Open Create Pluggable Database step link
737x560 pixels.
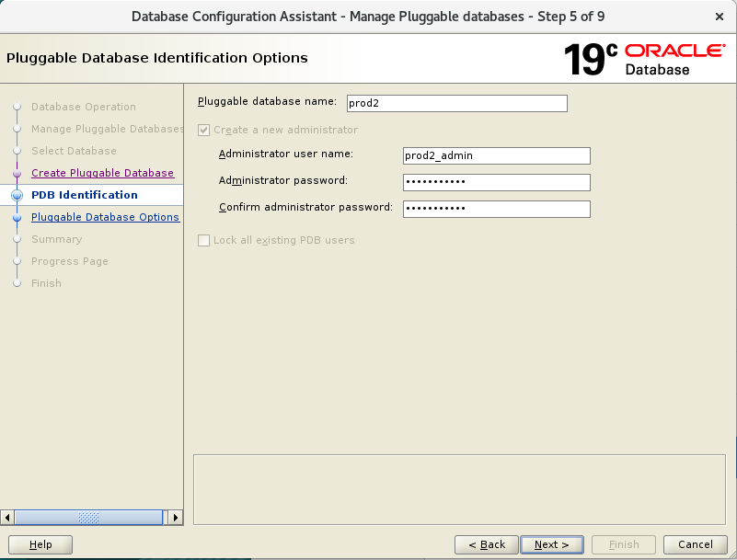102,173
